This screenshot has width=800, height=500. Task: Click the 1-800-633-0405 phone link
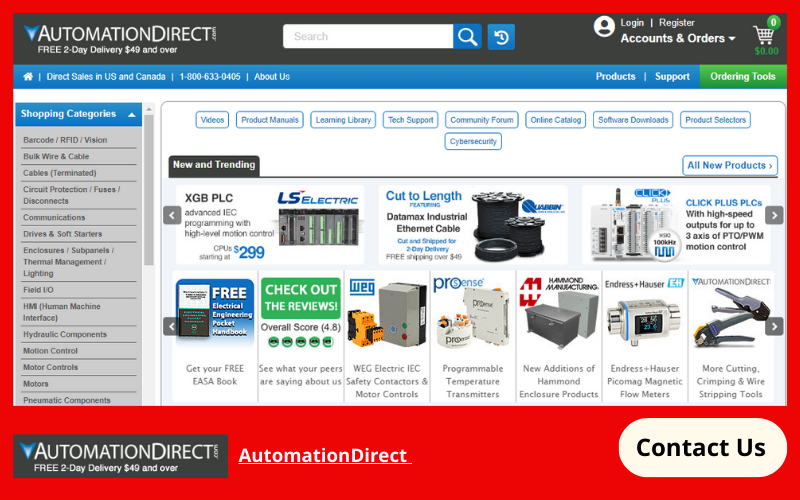point(210,77)
